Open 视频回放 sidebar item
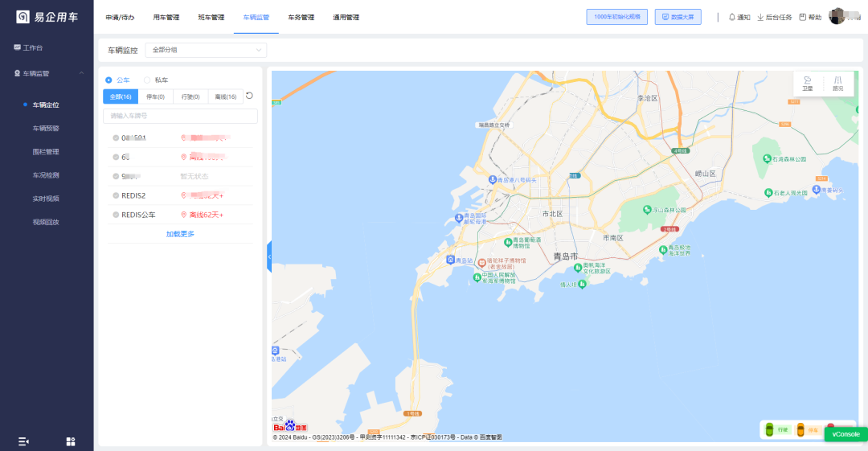The height and width of the screenshot is (451, 868). click(x=46, y=222)
